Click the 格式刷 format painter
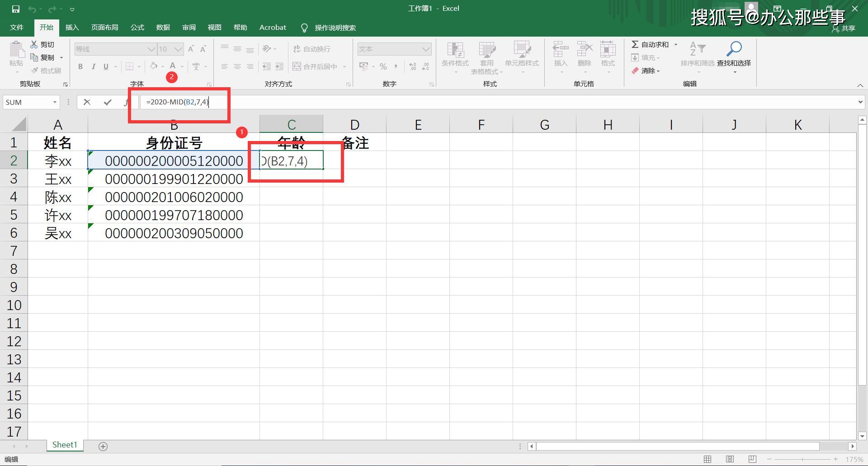 46,71
